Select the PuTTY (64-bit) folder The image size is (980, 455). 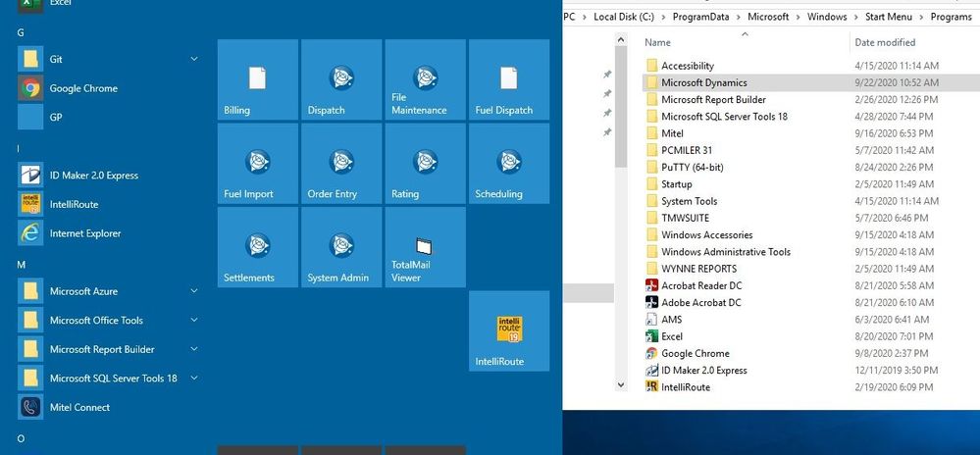coord(684,167)
